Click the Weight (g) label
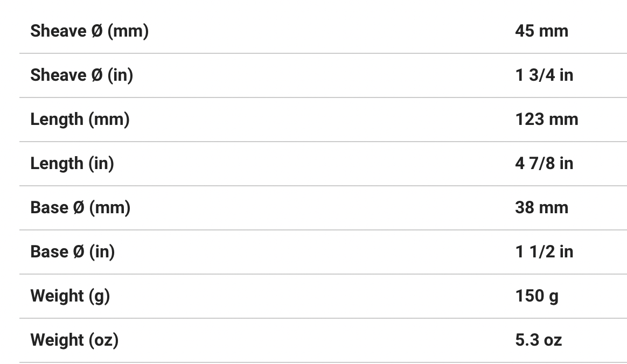This screenshot has height=364, width=627. point(70,296)
